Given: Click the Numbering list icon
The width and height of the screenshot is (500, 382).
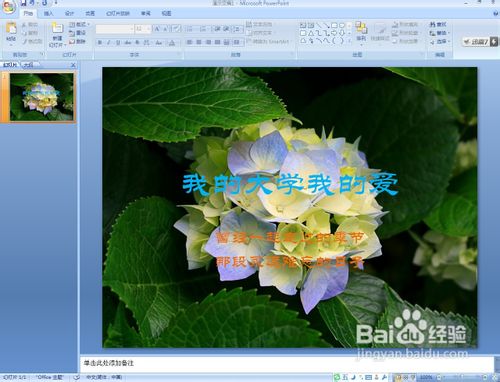Looking at the screenshot, I should (x=204, y=29).
